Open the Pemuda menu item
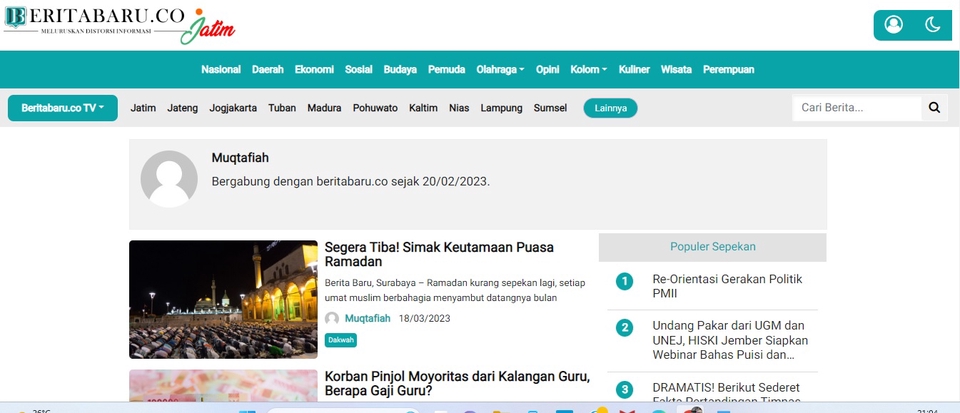Viewport: 960px width, 413px height. (x=446, y=70)
